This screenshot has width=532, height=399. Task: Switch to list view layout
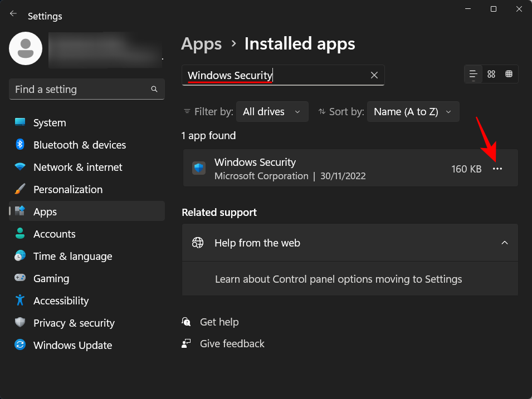pos(472,73)
